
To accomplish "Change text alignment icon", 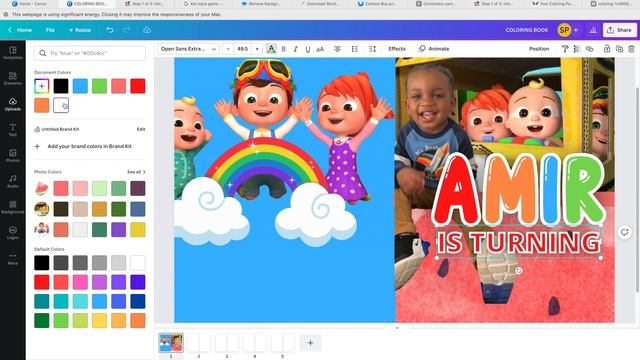I will point(338,49).
